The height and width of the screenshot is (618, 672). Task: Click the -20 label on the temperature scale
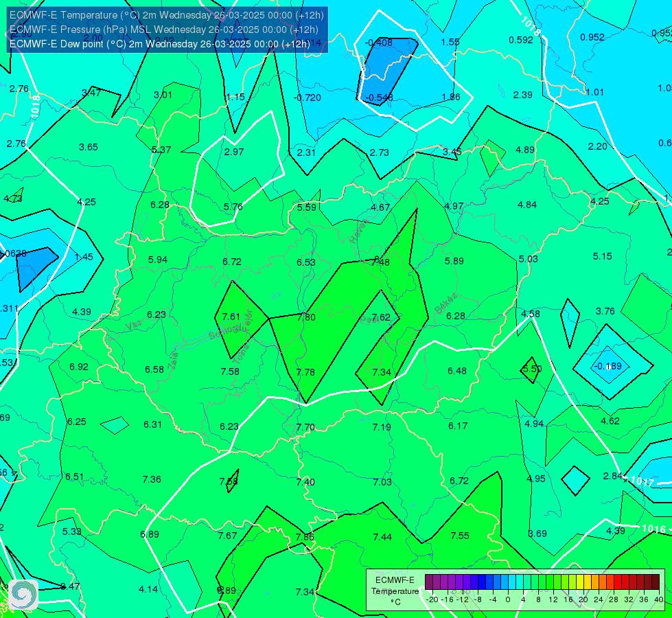coord(432,599)
